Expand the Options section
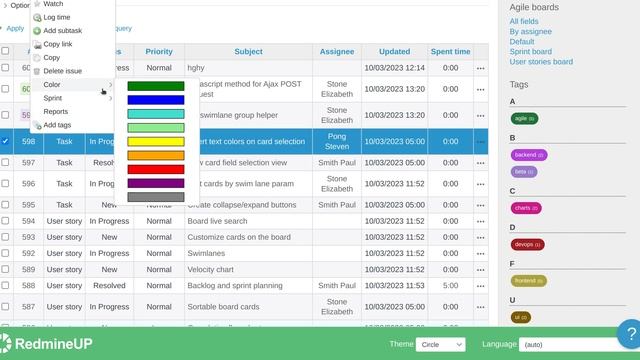Viewport: 640px width, 360px height. pyautogui.click(x=16, y=5)
